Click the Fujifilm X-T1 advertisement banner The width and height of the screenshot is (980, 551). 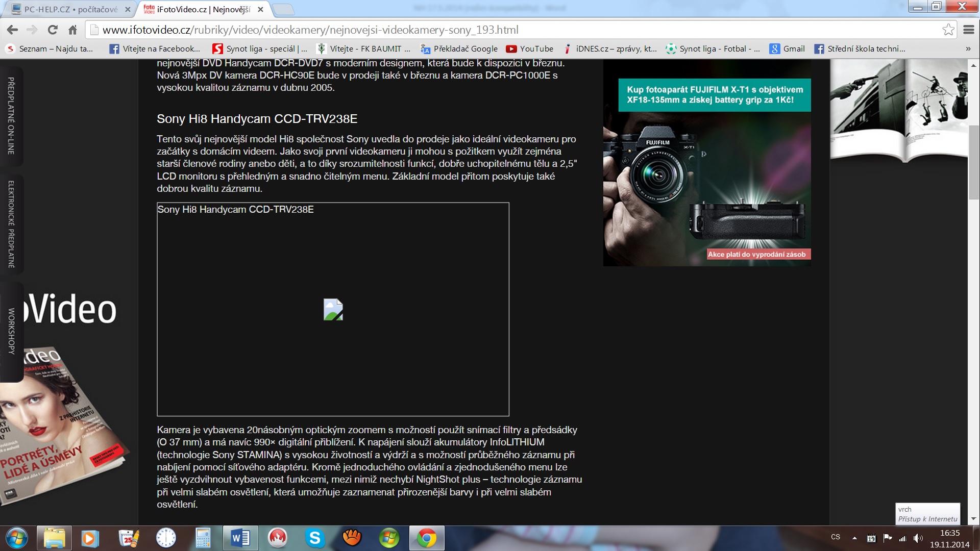click(706, 172)
